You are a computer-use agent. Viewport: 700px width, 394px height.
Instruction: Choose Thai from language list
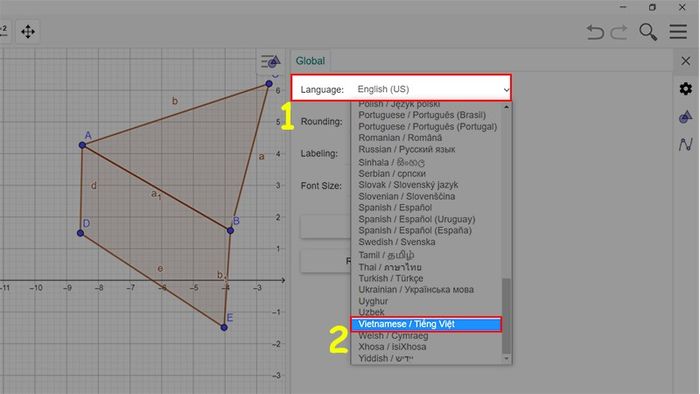pos(390,267)
